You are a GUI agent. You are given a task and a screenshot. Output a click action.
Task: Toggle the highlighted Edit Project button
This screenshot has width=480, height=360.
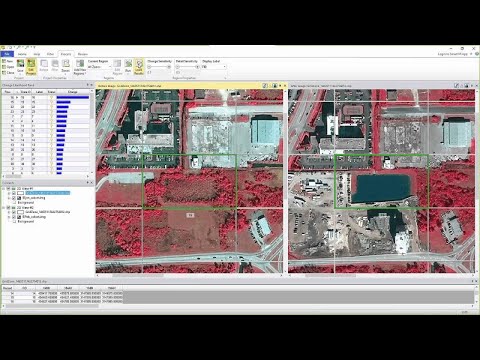31,67
